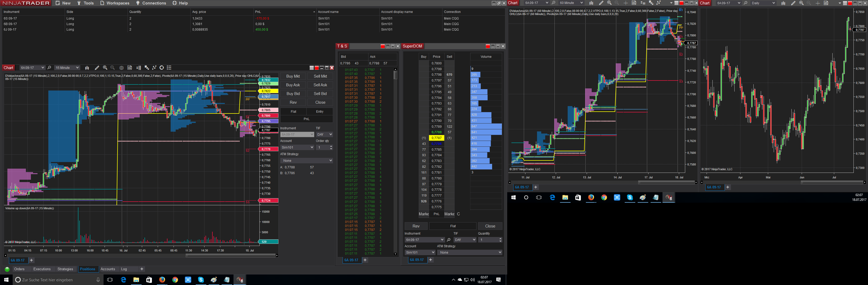Open the Workspaces menu
Screen dimensions: 868x285
point(115,3)
